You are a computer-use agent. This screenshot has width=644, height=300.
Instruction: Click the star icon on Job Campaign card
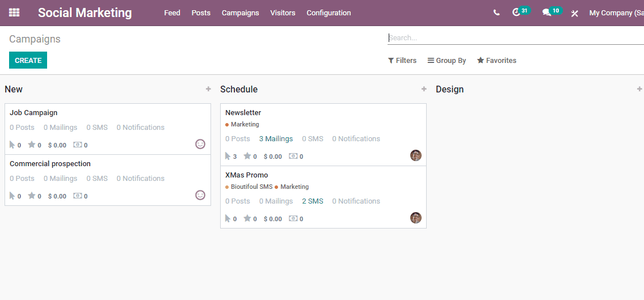click(32, 145)
